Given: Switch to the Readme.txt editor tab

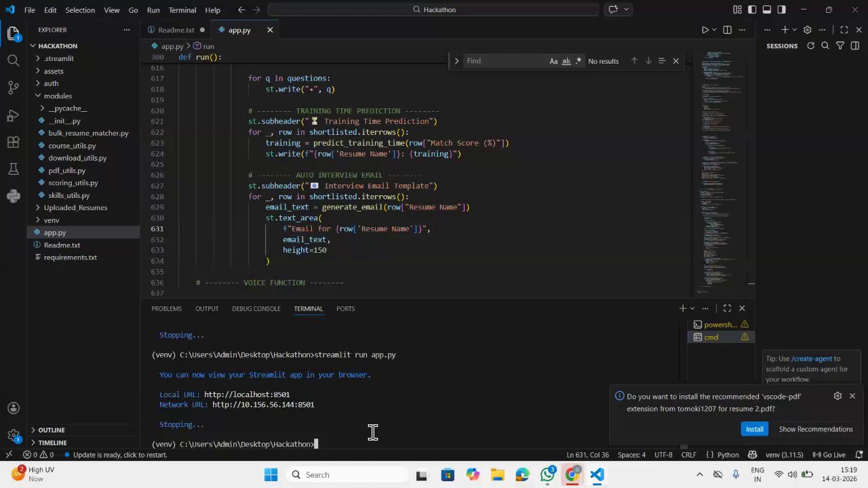Looking at the screenshot, I should tap(176, 30).
